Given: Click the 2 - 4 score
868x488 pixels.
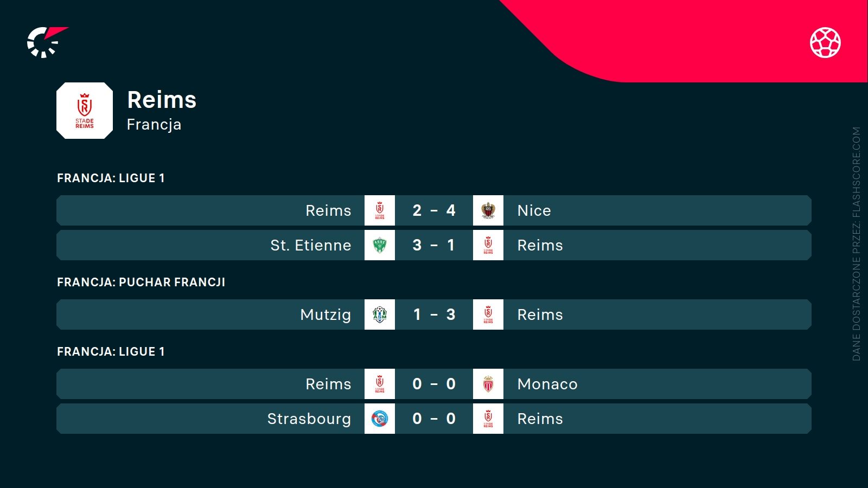Looking at the screenshot, I should 434,210.
